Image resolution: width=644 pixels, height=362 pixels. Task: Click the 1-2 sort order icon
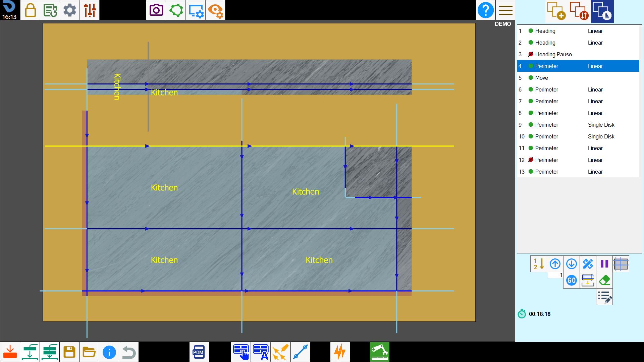coord(539,264)
